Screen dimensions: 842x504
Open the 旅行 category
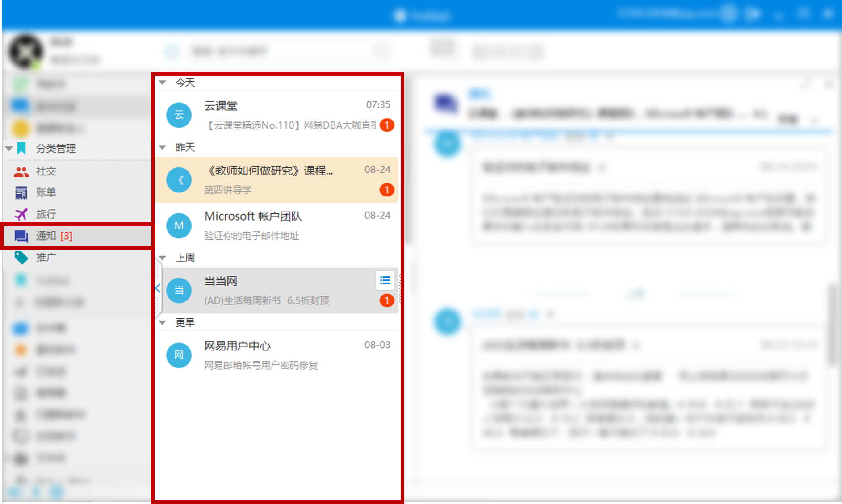coord(77,214)
